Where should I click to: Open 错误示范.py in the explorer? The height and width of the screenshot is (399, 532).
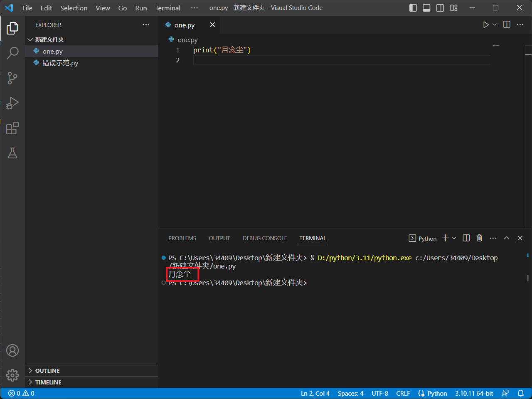60,63
